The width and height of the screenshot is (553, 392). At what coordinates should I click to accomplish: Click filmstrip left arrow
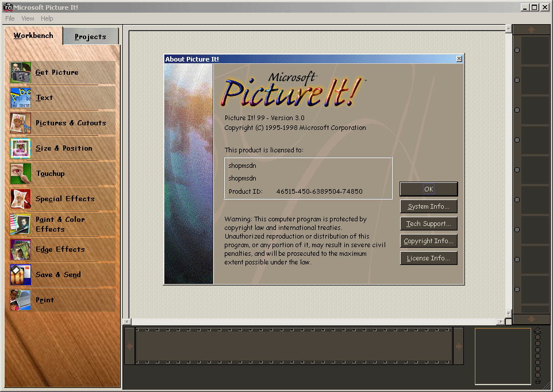[x=130, y=346]
